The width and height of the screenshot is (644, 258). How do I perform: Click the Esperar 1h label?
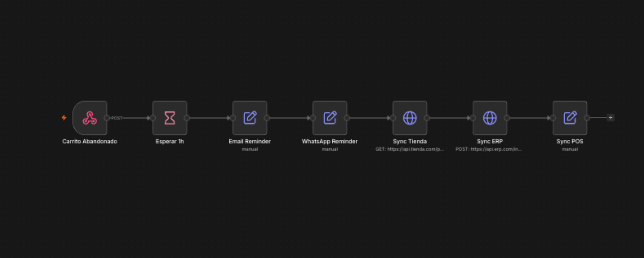click(x=170, y=142)
